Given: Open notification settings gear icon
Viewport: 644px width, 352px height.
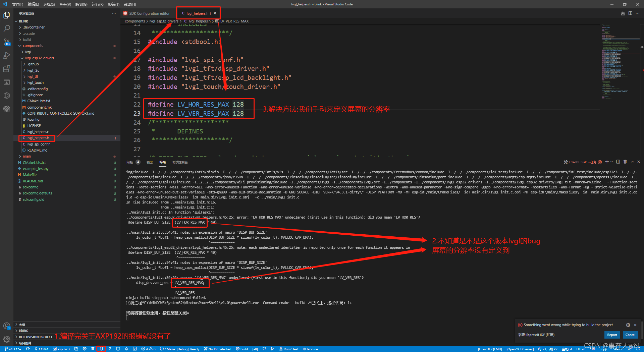Looking at the screenshot, I should 628,325.
